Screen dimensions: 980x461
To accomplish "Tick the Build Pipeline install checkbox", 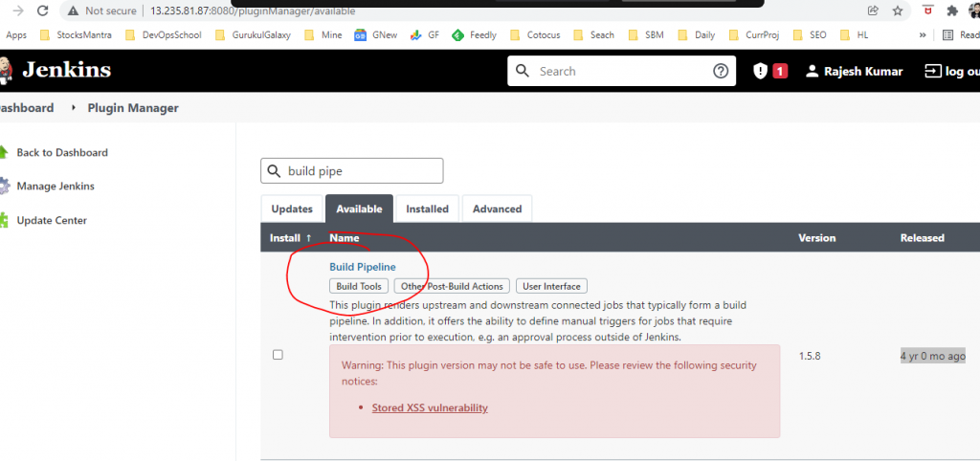I will (278, 355).
